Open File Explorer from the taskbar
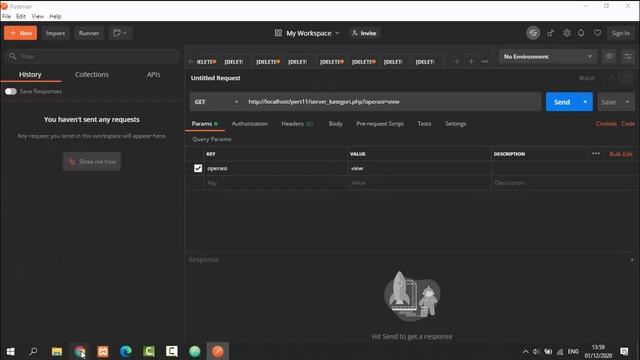 tap(57, 351)
